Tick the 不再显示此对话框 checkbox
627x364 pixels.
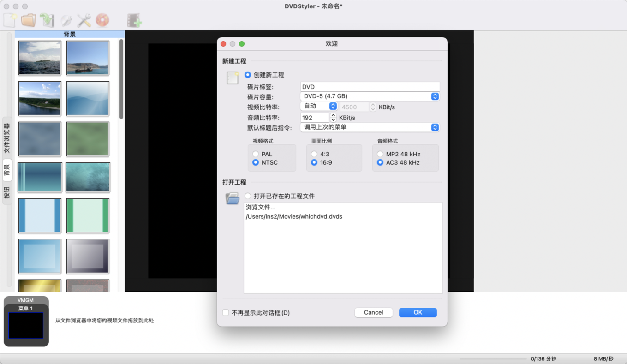[x=226, y=313]
